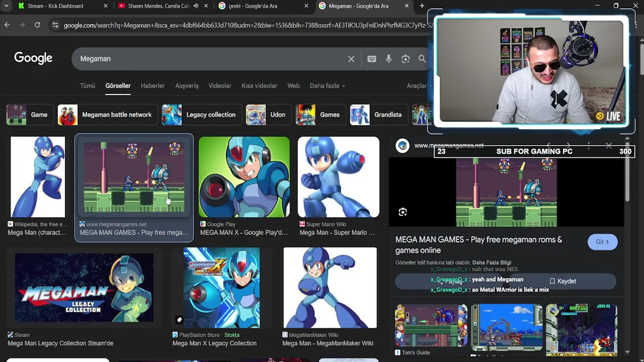The width and height of the screenshot is (644, 362).
Task: Open Mega Man - MegaManMaker Wiki title link
Action: coord(328,343)
